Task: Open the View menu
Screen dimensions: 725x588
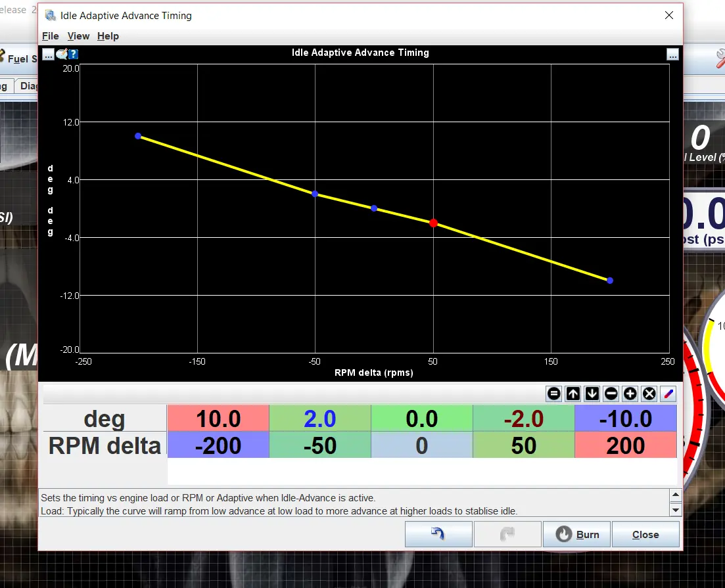Action: (78, 36)
